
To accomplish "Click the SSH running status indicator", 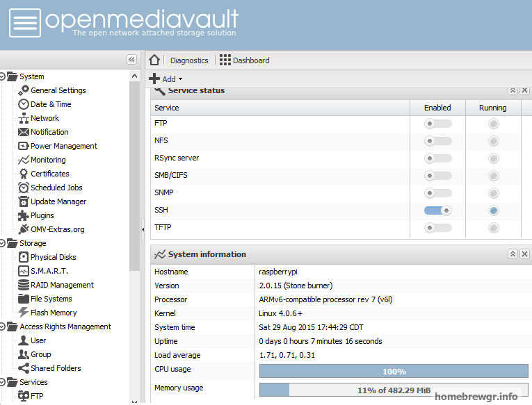I will tap(494, 210).
